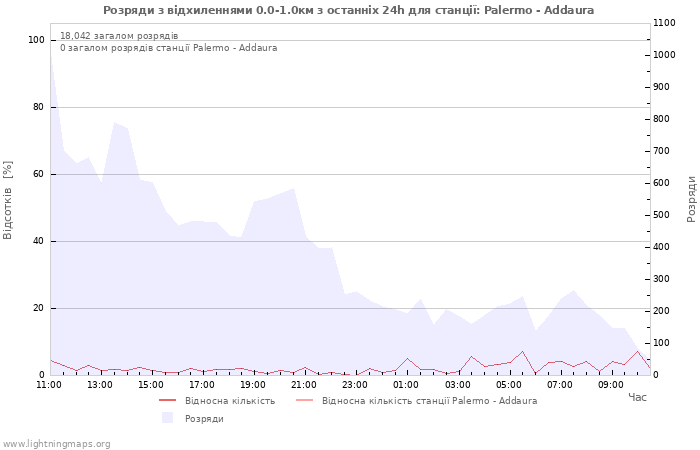Click the 0 загалом розрядів станції text

tap(168, 48)
